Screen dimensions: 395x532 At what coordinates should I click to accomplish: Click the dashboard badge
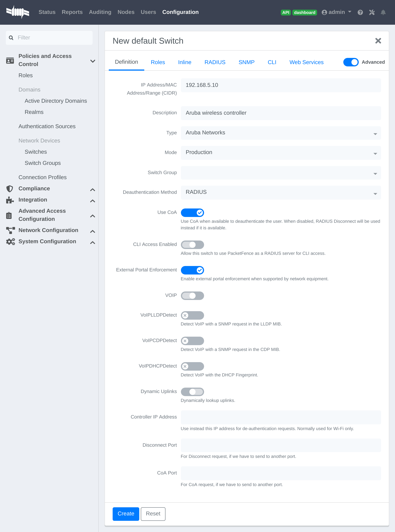point(304,12)
